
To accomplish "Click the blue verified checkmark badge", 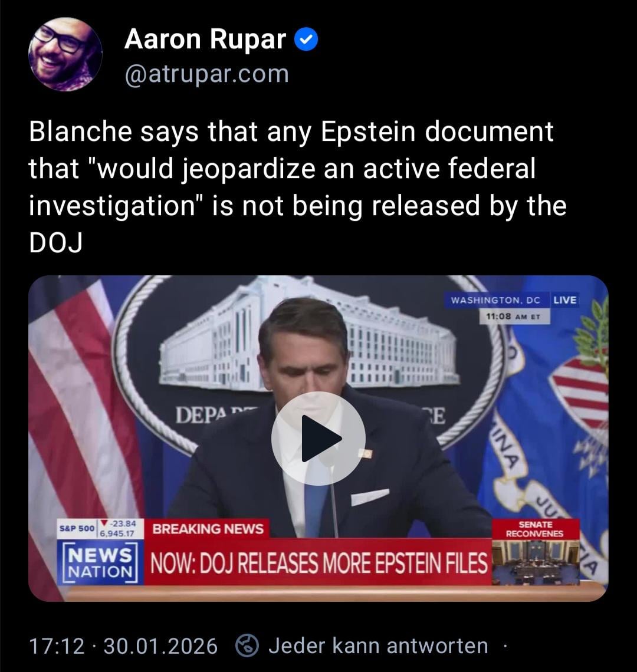I will pos(306,39).
